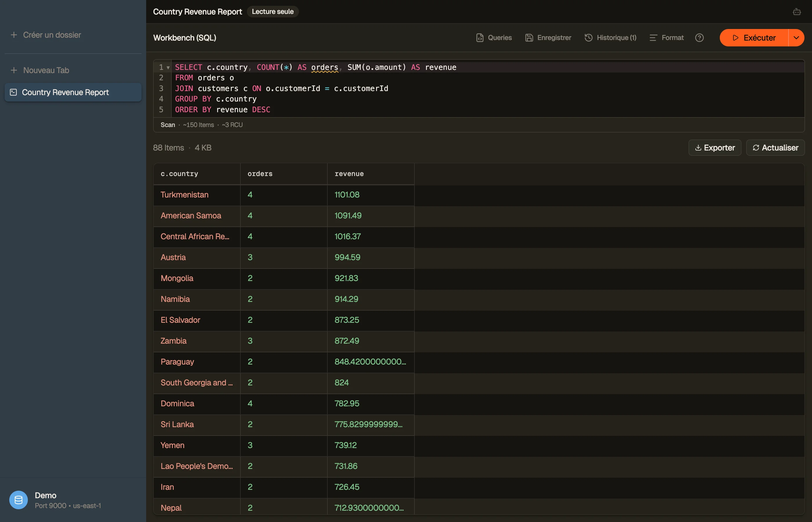Select the Zambia cell
This screenshot has height=522, width=812.
coord(197,341)
